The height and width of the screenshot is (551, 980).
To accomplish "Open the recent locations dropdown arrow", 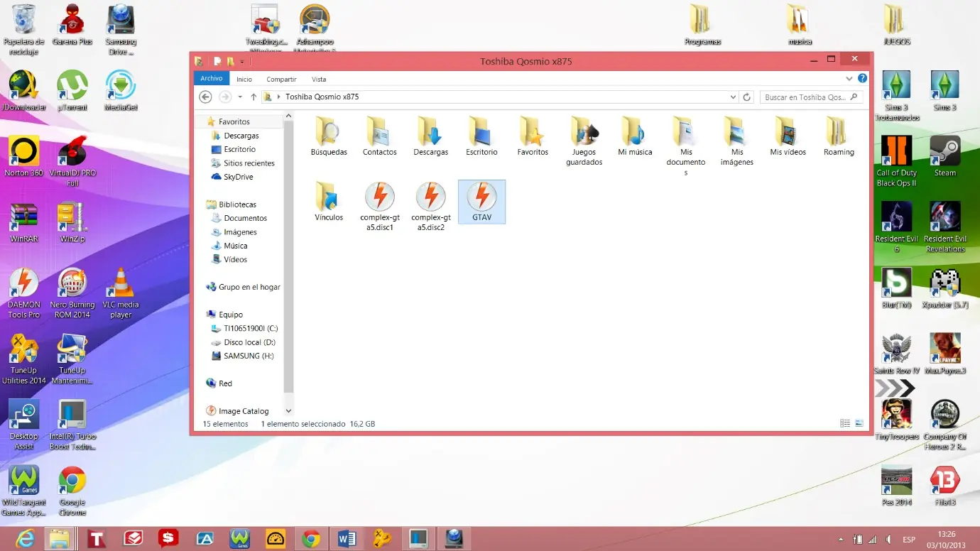I will click(x=240, y=97).
